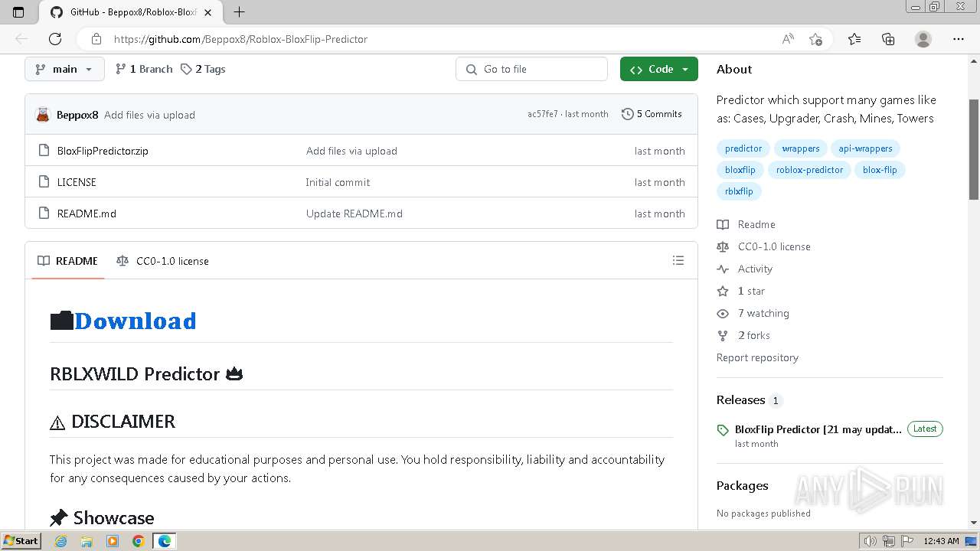Click the volume icon in system tray
This screenshot has width=980, height=551.
point(871,541)
